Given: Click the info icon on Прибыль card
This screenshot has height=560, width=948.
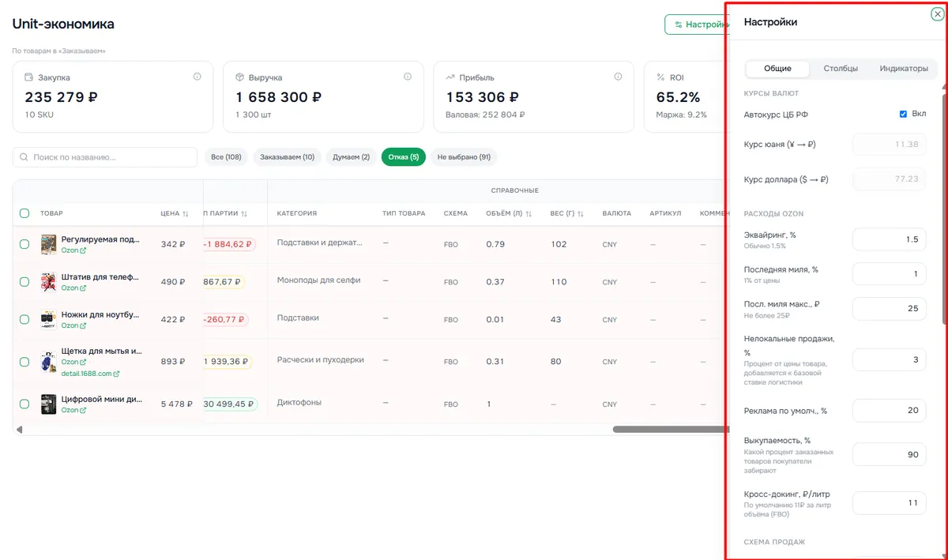Looking at the screenshot, I should (x=618, y=77).
